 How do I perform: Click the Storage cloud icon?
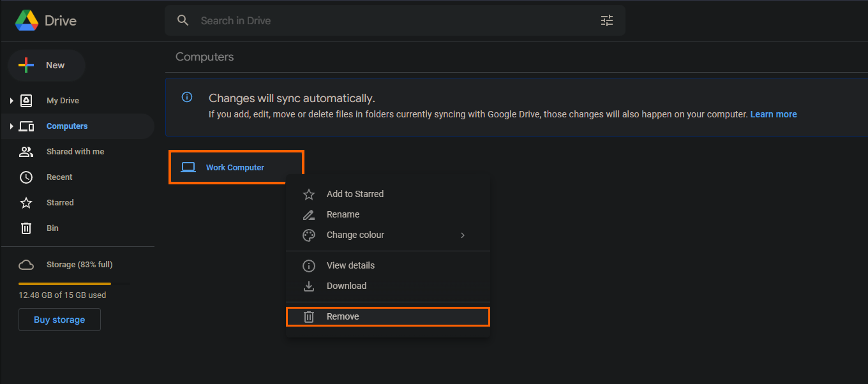point(26,265)
